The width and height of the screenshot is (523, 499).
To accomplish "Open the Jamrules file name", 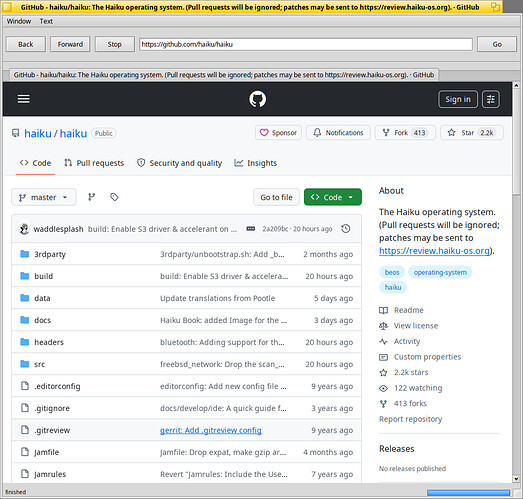I will point(50,474).
